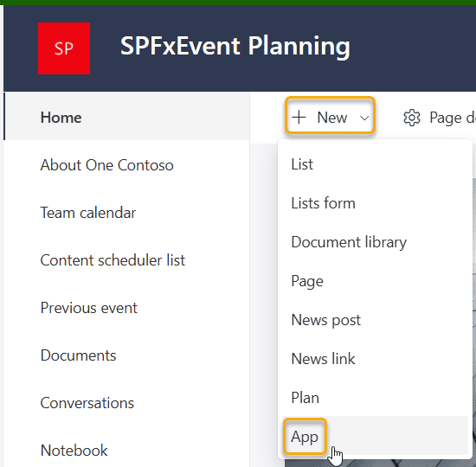Open Documents in the left navigation

click(78, 355)
